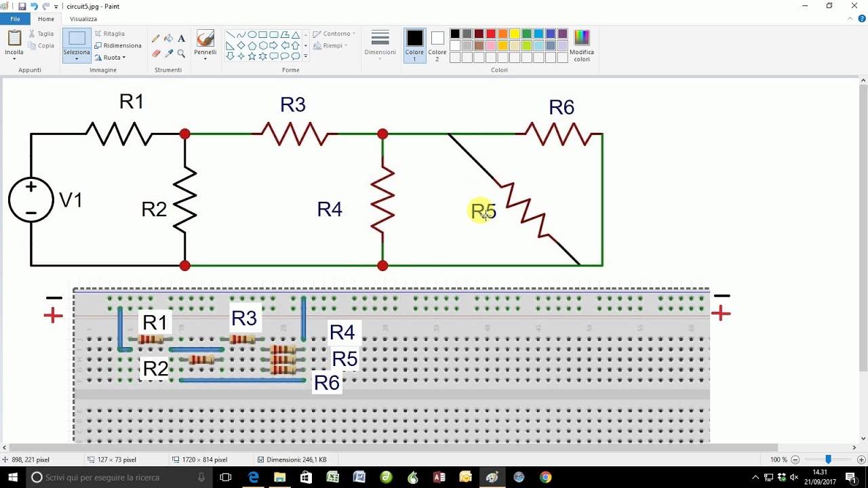Activate the Text tool (A)
The width and height of the screenshot is (868, 488).
[181, 39]
